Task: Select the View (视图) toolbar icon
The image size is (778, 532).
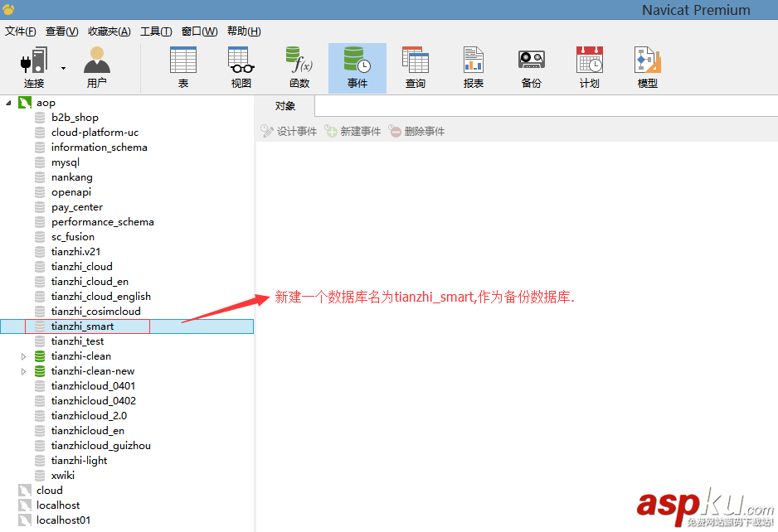Action: tap(241, 67)
